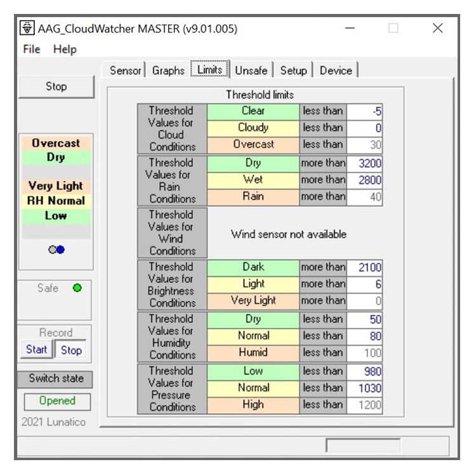This screenshot has height=476, width=476.
Task: Click 'Threshold Values for Wind Conditions' label
Action: pos(172,233)
